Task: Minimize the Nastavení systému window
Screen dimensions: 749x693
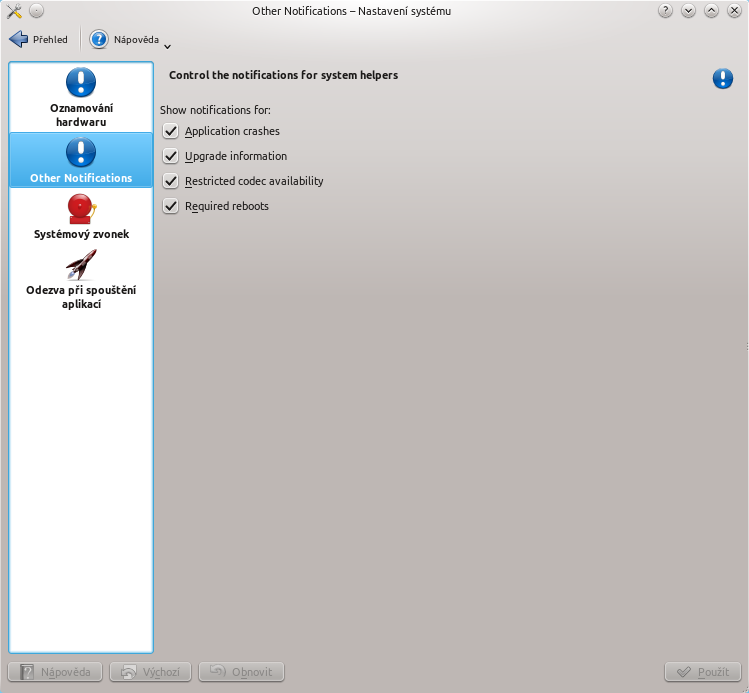Action: [x=688, y=11]
